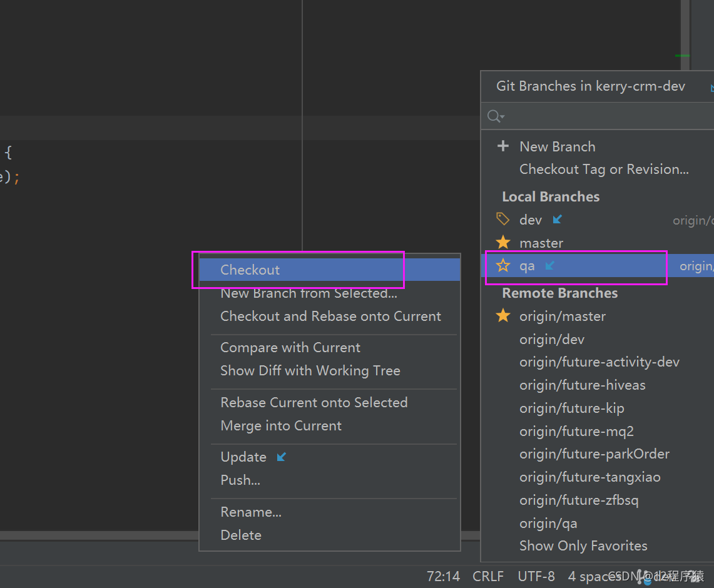Toggle the favorite star on qa branch

point(502,265)
